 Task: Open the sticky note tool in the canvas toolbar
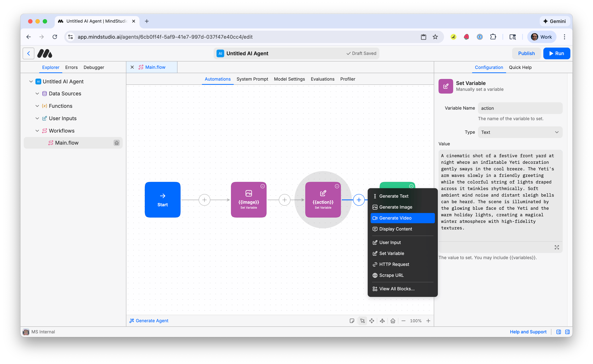click(x=352, y=321)
